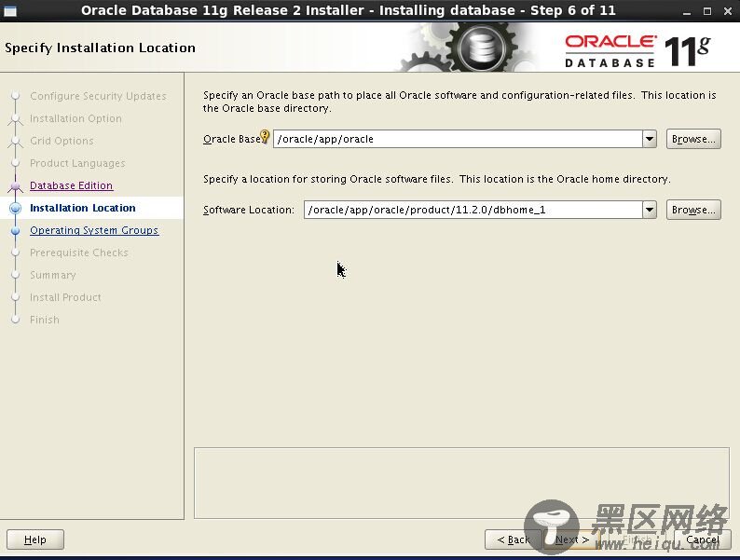This screenshot has height=560, width=740.
Task: Close the installer window
Action: [x=728, y=11]
